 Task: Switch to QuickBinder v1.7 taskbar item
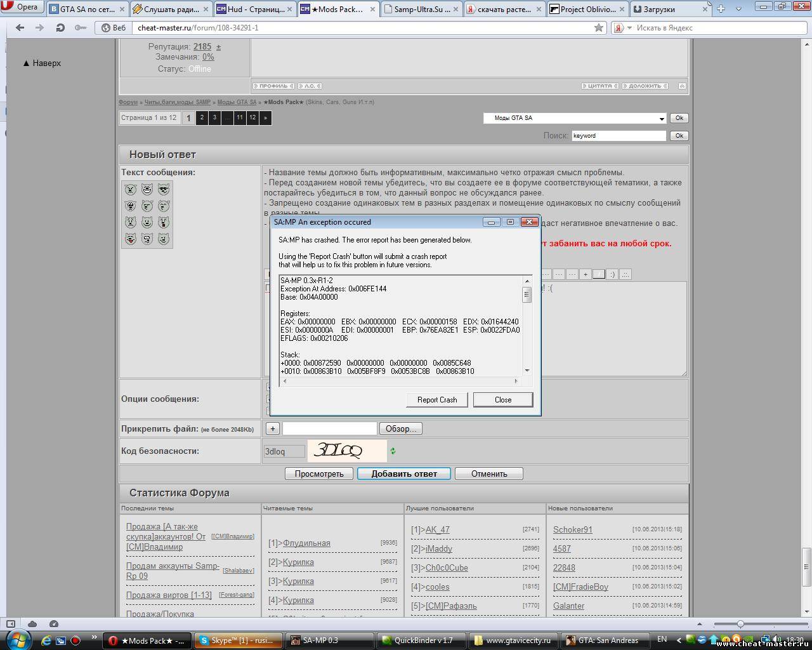(x=422, y=640)
